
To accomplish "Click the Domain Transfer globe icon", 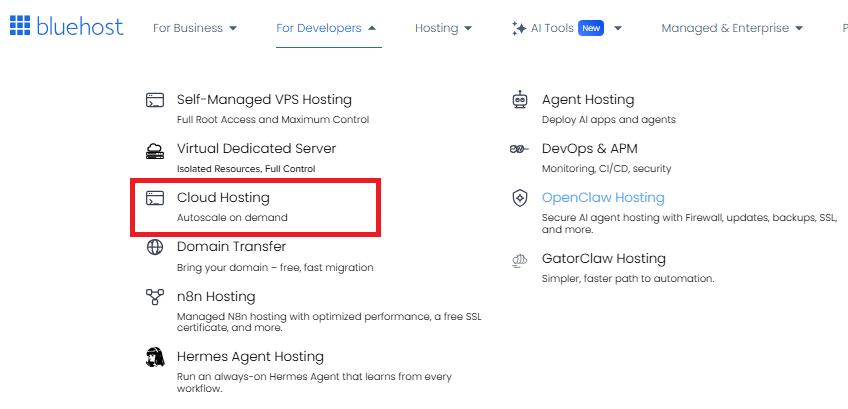I will tap(155, 247).
